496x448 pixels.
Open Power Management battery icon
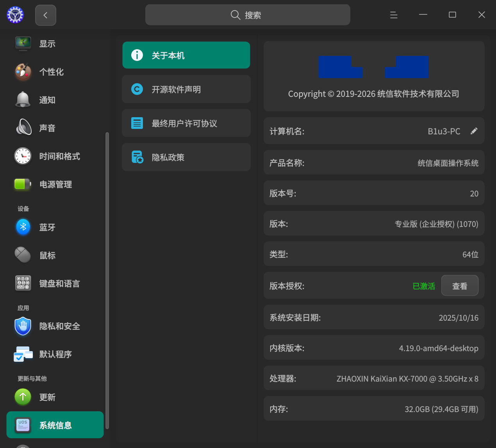(x=23, y=184)
